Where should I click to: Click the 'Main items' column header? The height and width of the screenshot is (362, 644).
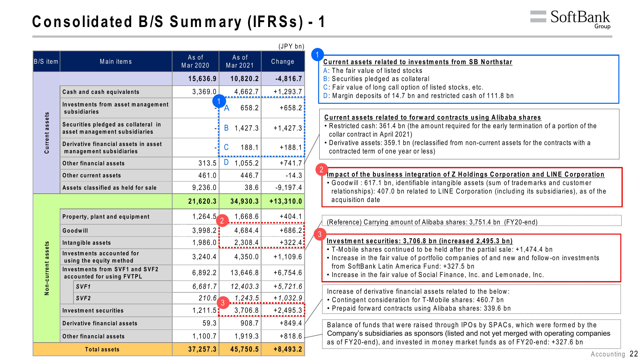116,62
